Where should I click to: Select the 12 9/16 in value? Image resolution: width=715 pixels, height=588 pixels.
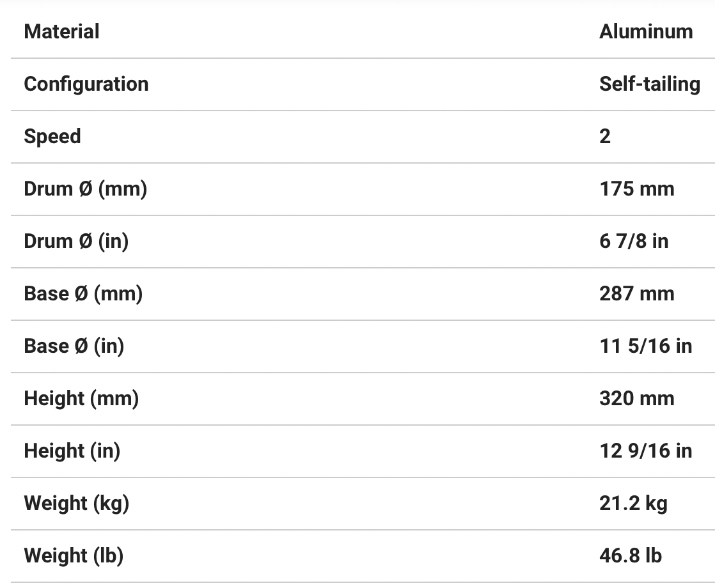coord(646,451)
